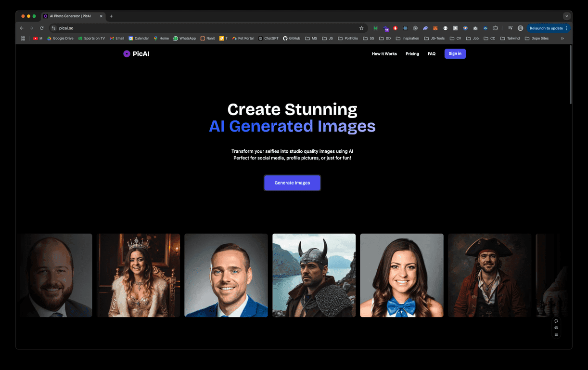This screenshot has width=588, height=370.
Task: Open the browser extensions puzzle icon
Action: [495, 28]
